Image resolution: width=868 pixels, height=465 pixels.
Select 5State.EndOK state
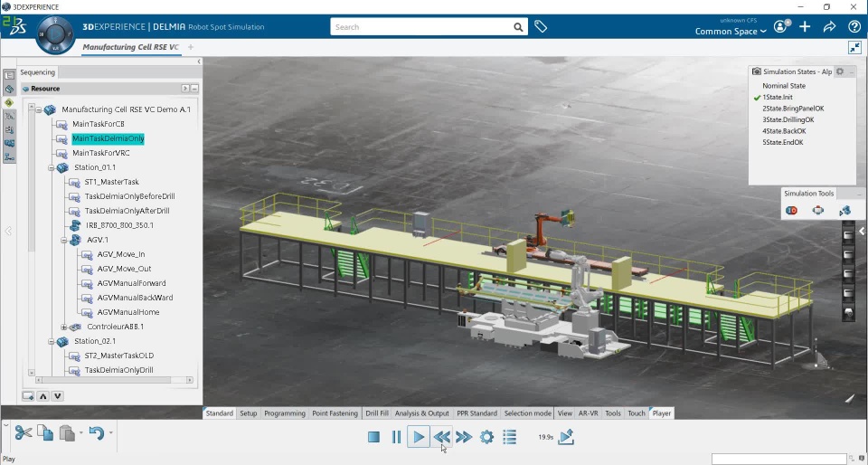pyautogui.click(x=783, y=142)
